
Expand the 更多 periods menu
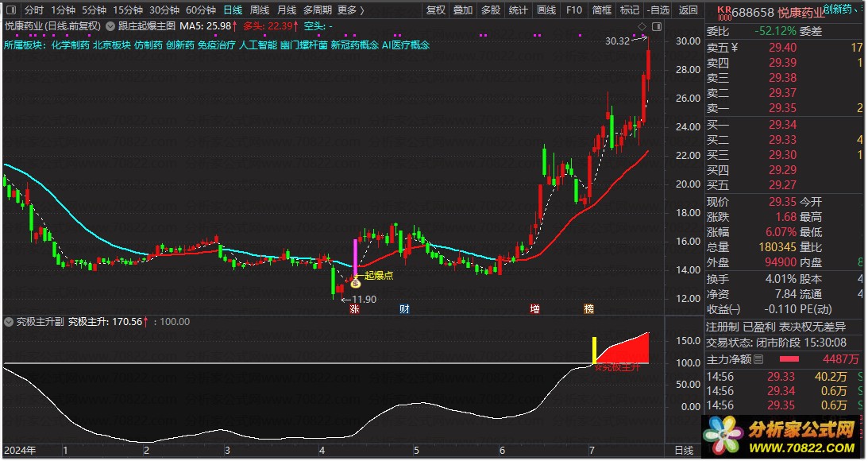[351, 10]
